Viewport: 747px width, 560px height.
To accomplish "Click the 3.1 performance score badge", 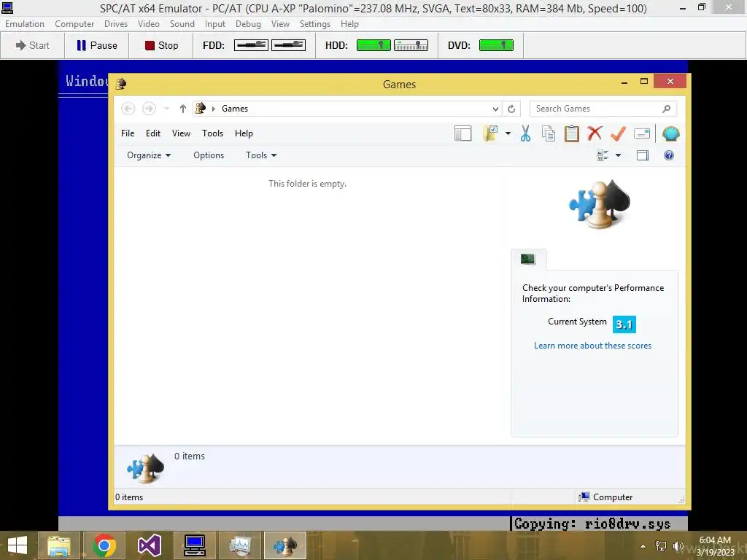I will point(624,324).
